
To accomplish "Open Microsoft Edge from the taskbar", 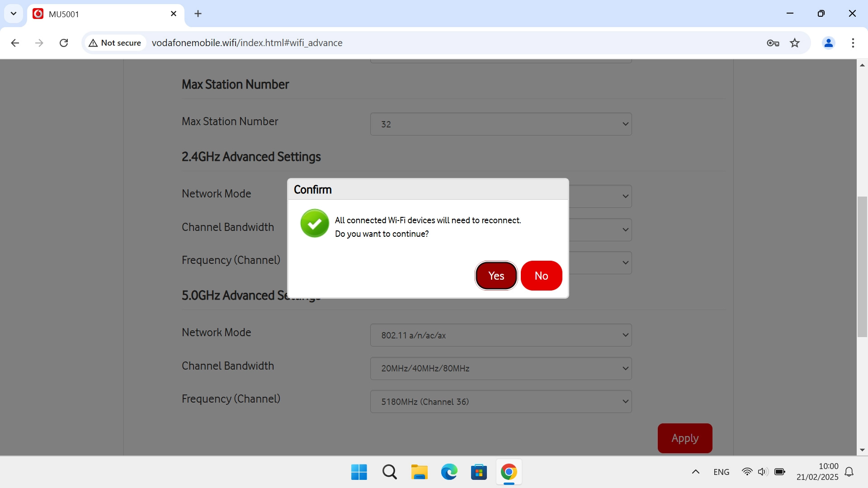I will (x=449, y=472).
